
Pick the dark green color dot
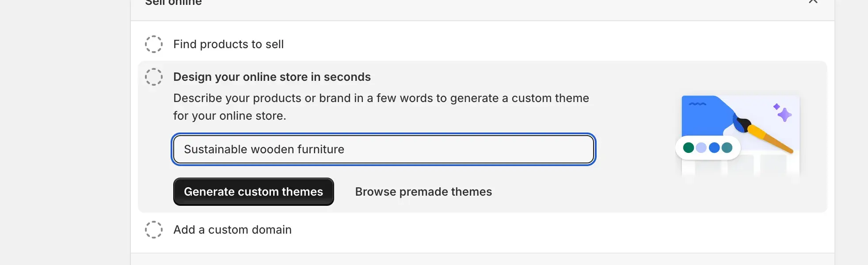pyautogui.click(x=688, y=148)
